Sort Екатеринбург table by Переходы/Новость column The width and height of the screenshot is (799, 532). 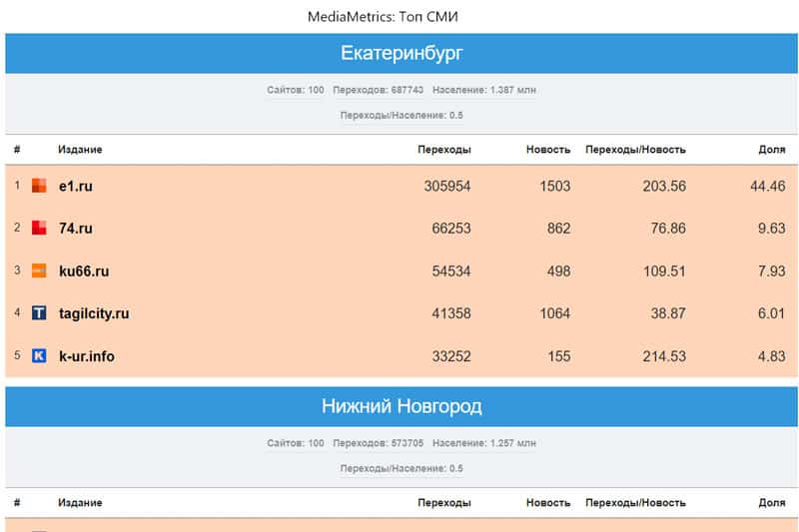635,150
